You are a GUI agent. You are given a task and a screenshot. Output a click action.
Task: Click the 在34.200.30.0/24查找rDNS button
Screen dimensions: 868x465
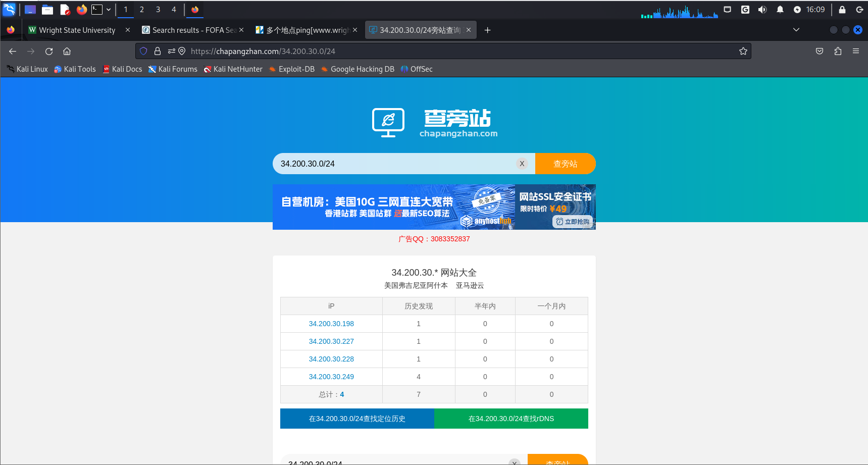pyautogui.click(x=511, y=419)
